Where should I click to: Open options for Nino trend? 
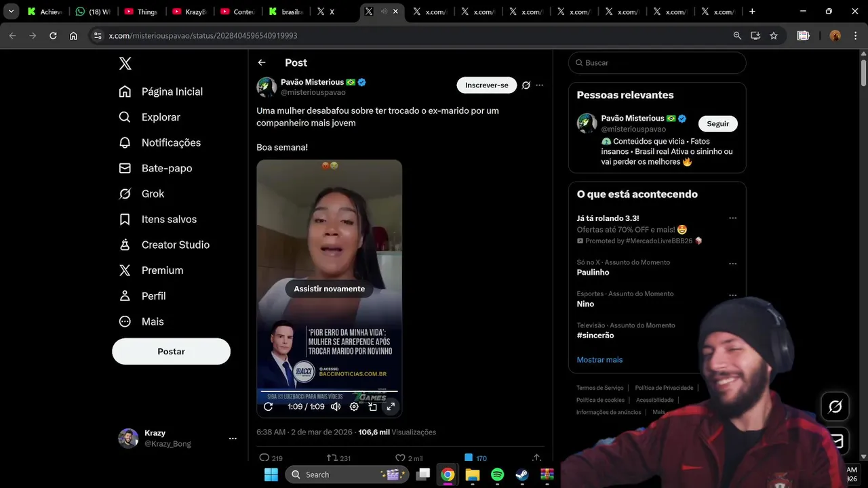(x=732, y=295)
